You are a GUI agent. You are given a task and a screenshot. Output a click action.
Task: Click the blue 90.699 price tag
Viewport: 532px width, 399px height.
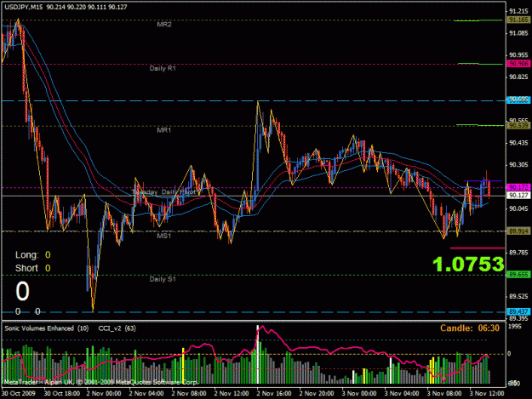tap(518, 100)
